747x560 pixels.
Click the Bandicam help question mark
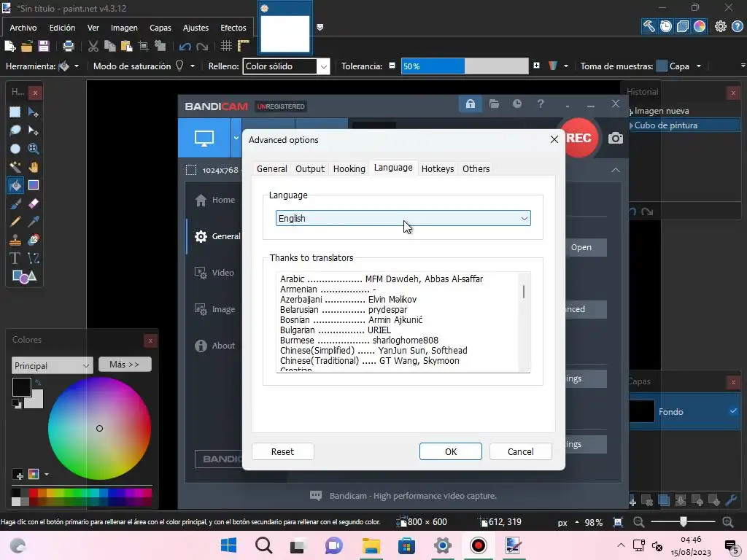(x=541, y=104)
